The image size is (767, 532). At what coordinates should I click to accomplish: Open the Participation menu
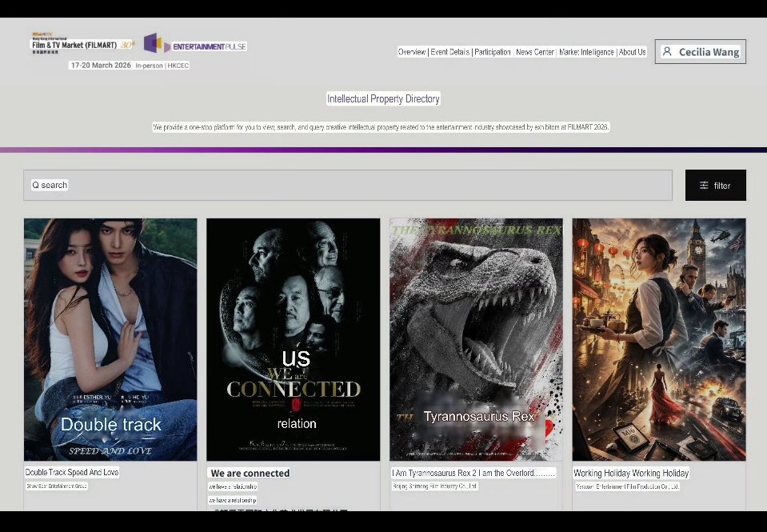pos(493,52)
